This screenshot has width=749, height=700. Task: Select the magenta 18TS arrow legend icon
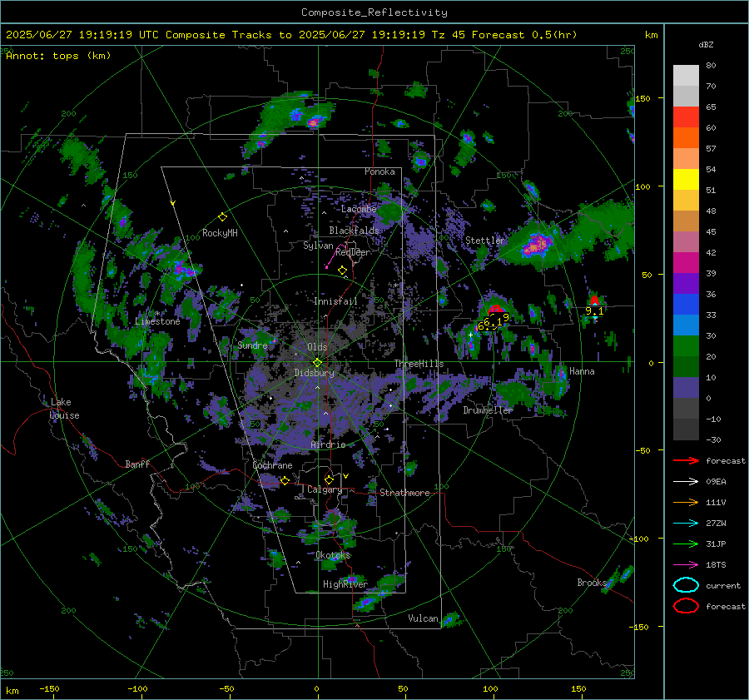click(x=686, y=565)
